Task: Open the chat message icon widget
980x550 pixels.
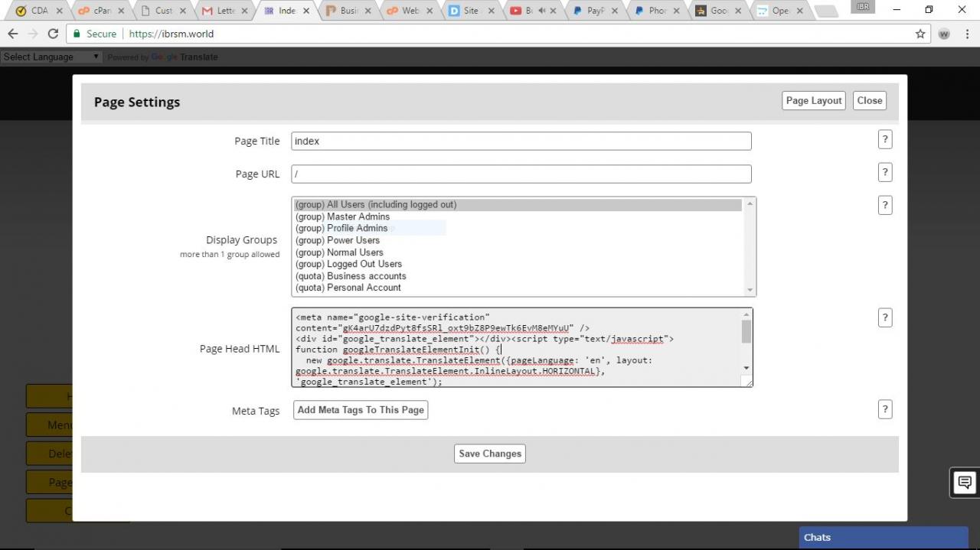Action: point(964,482)
